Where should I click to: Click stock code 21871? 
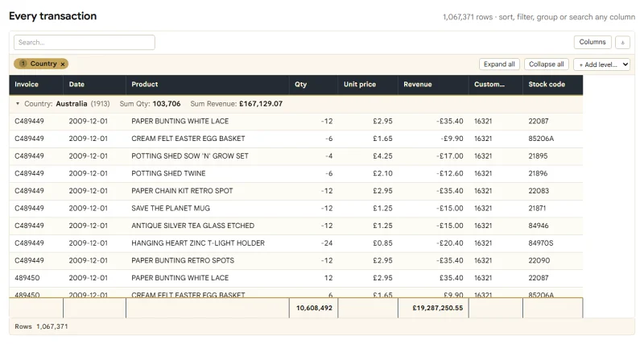537,209
